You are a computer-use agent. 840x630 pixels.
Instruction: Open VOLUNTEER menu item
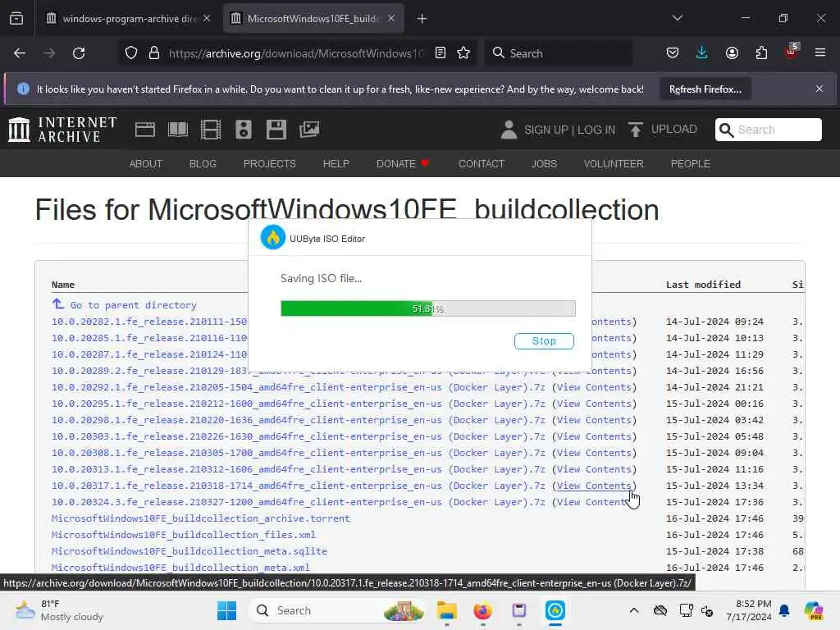point(614,164)
